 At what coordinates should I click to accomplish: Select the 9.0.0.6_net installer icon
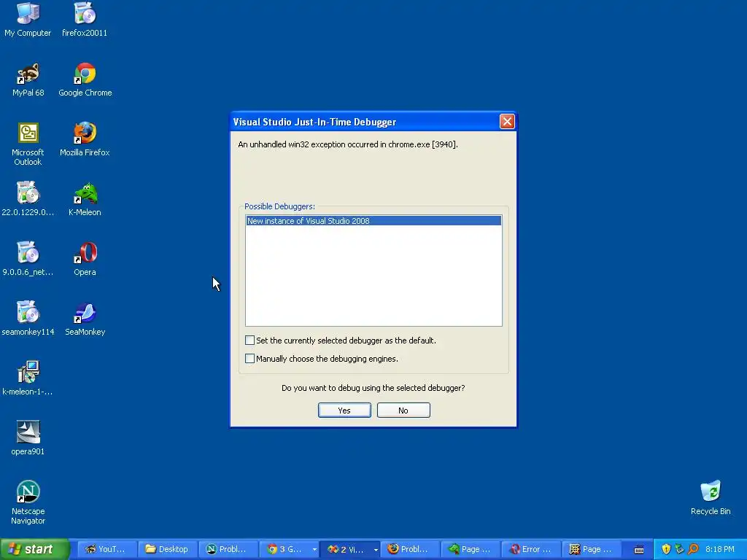point(28,259)
